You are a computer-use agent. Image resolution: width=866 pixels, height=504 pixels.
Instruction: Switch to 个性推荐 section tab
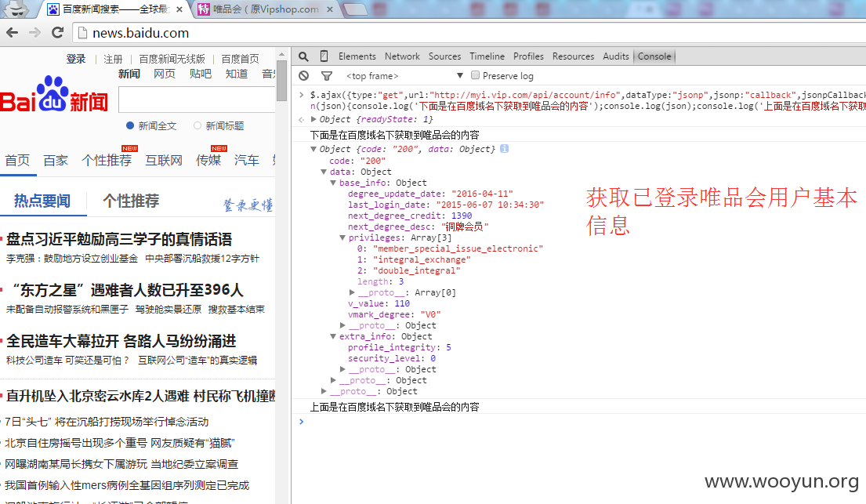[131, 201]
